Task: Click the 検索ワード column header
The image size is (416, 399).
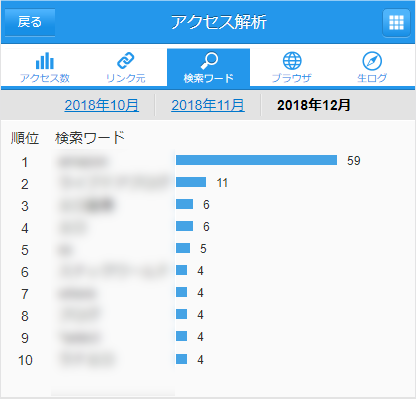Action: [x=90, y=138]
